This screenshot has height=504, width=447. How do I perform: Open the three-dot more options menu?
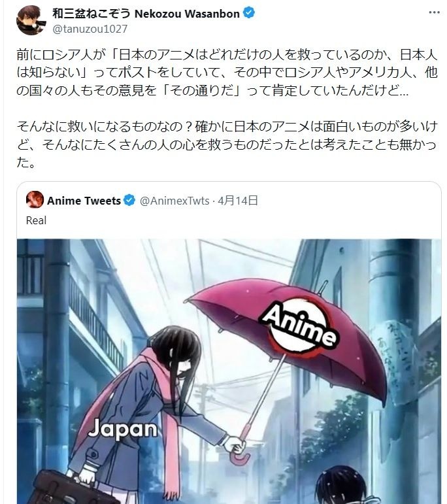coord(434,12)
